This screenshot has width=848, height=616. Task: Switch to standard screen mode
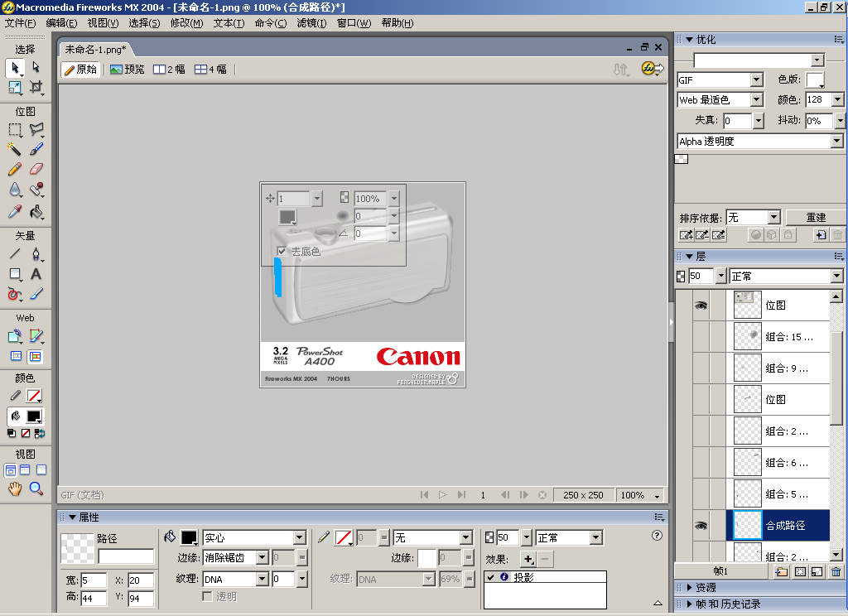click(x=10, y=470)
